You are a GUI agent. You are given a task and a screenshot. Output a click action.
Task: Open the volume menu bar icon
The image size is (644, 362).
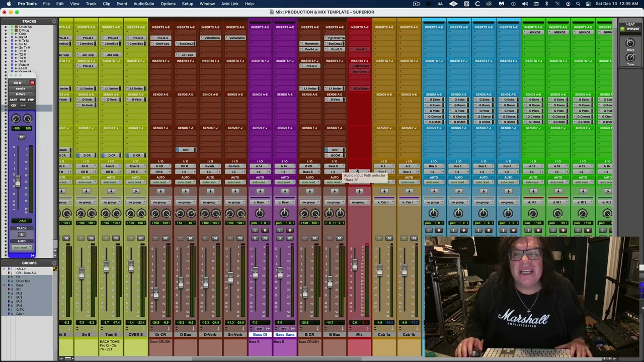point(525,4)
